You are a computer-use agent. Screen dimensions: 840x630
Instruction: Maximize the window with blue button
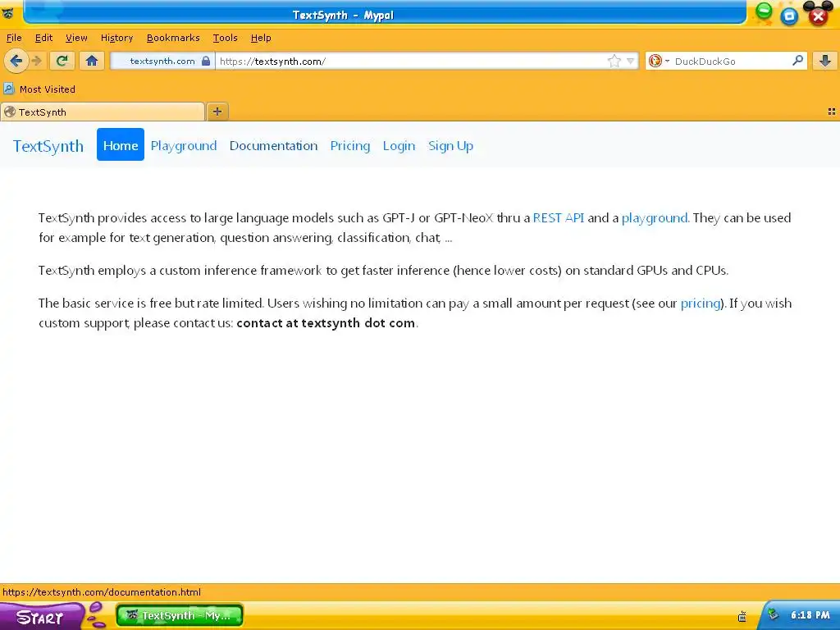tap(789, 16)
